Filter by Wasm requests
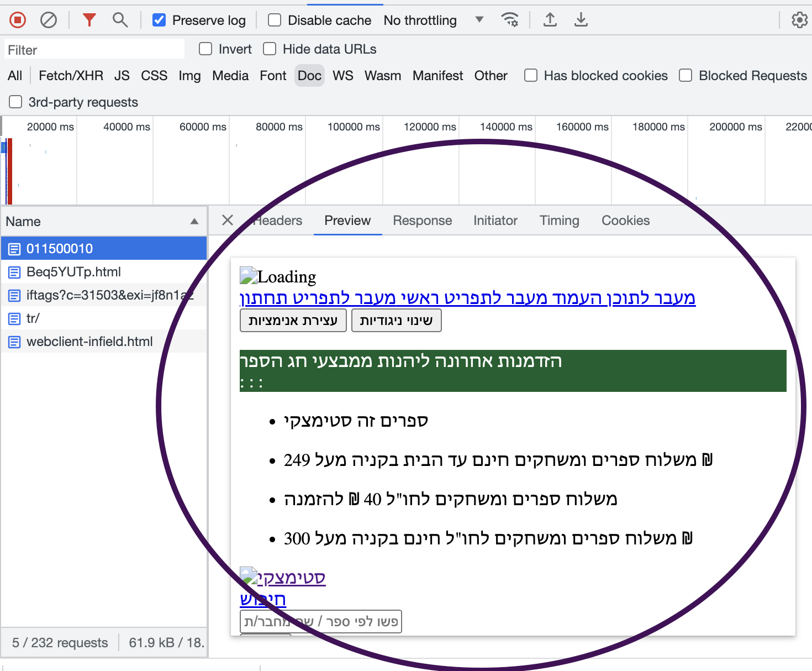The width and height of the screenshot is (812, 671). tap(383, 76)
